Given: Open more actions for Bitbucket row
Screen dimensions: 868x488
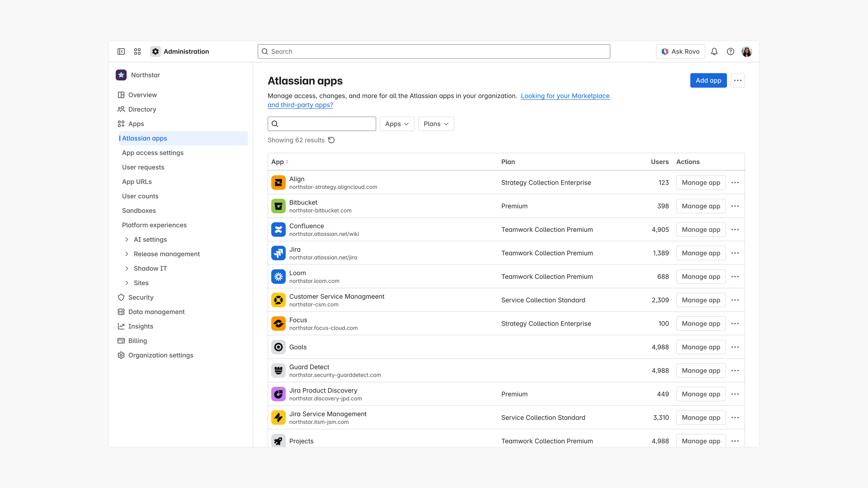Looking at the screenshot, I should 735,206.
